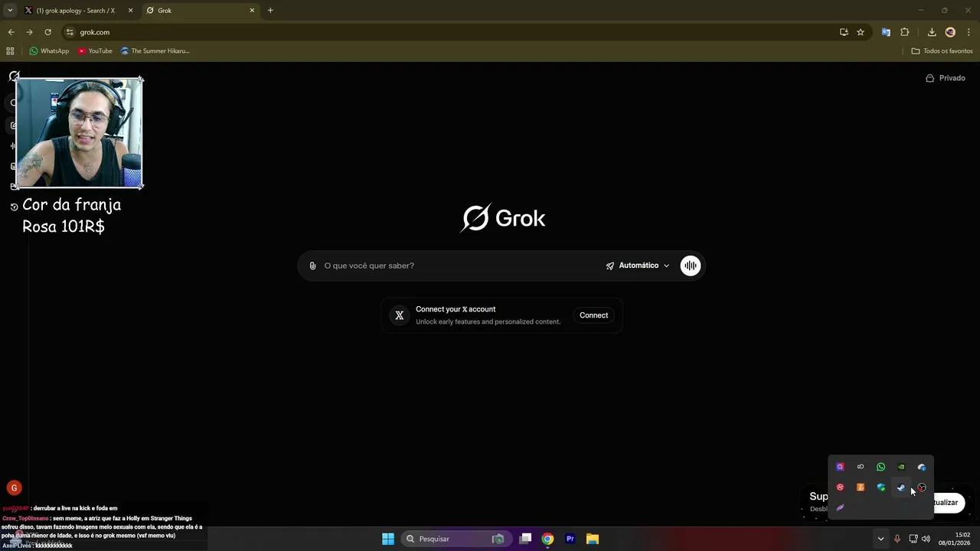980x551 pixels.
Task: Click the grok.com address bar
Action: click(x=452, y=32)
